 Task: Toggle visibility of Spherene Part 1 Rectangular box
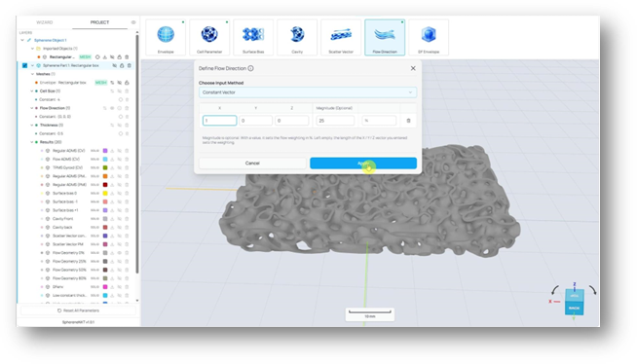pyautogui.click(x=115, y=65)
